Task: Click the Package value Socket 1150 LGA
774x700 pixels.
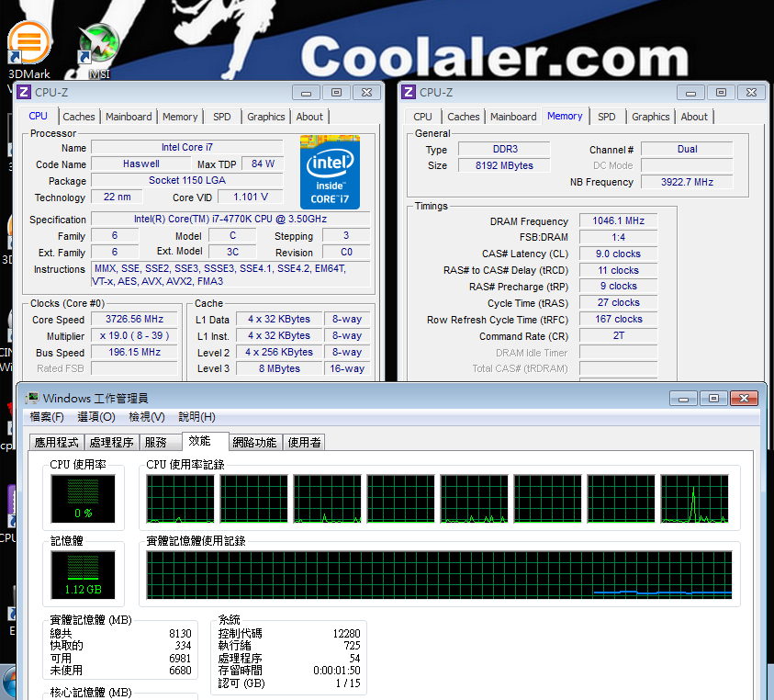Action: (x=187, y=180)
